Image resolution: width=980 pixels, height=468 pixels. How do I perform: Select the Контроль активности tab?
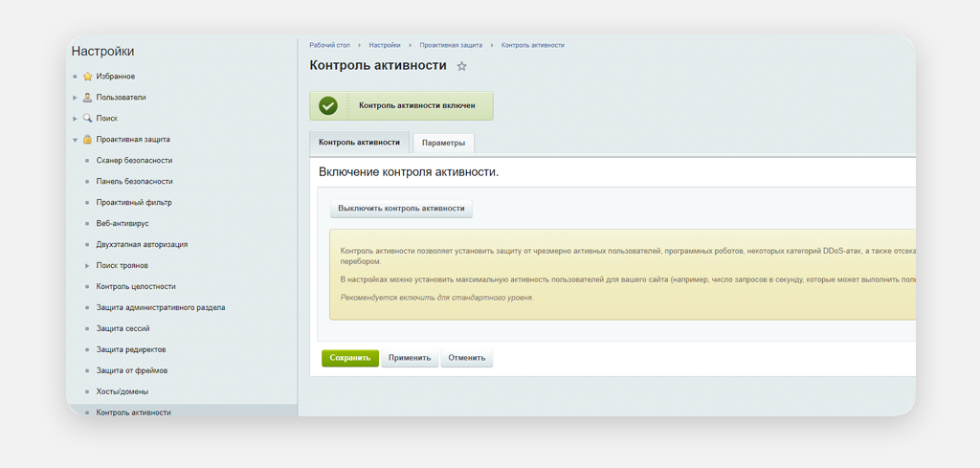359,143
